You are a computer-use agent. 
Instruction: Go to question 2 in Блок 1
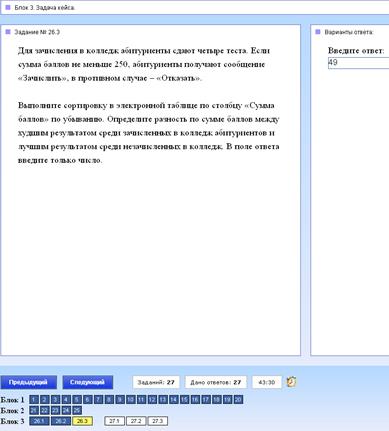tap(45, 400)
